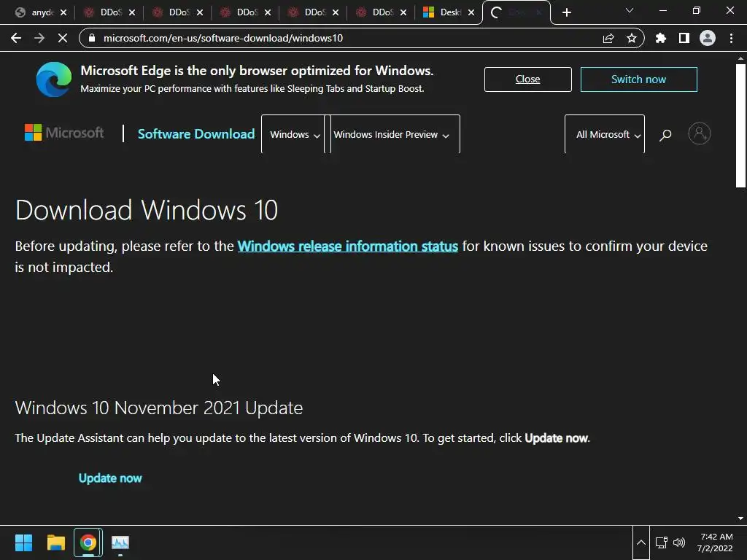Open the site search magnifier

pyautogui.click(x=665, y=135)
